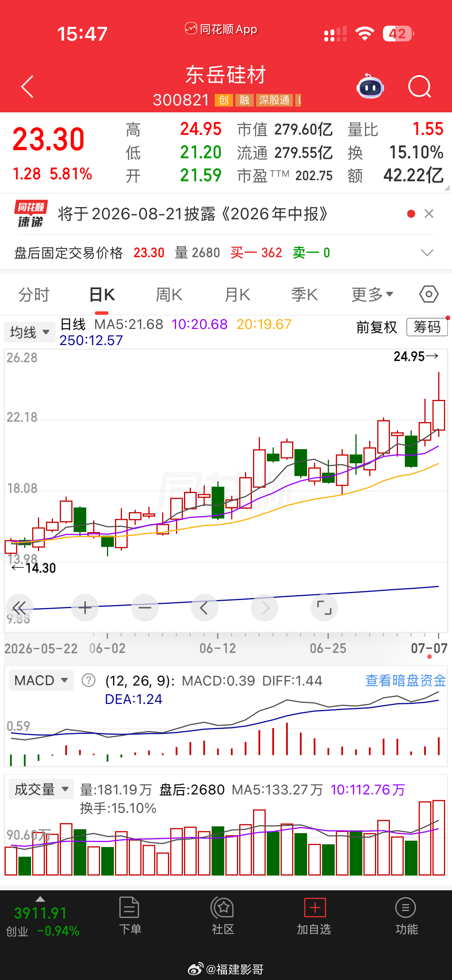
Task: Tap current price 23.30
Action: (x=49, y=139)
